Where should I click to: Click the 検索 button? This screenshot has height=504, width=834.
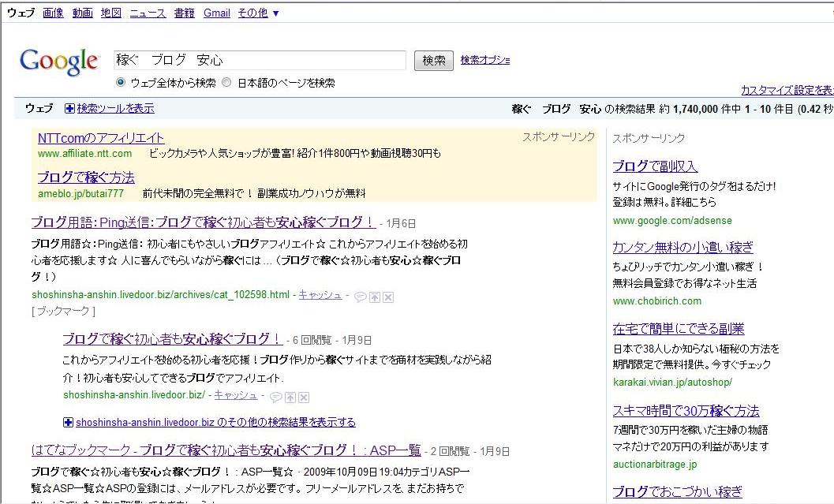pos(433,61)
